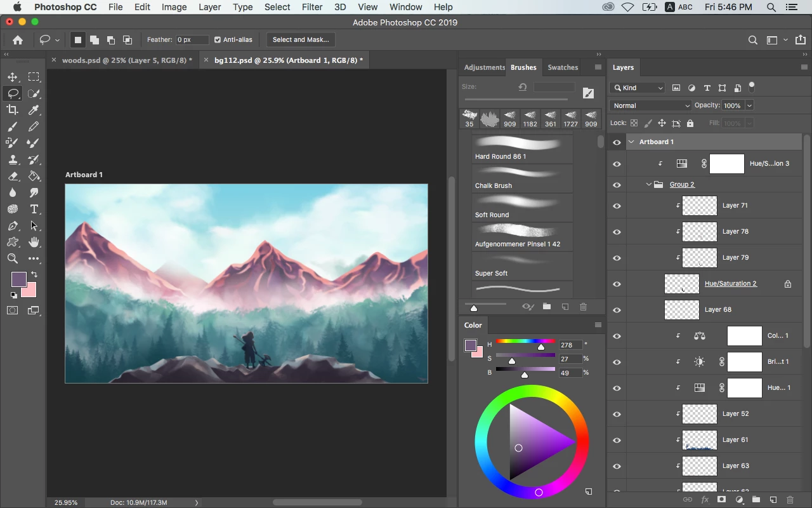This screenshot has height=508, width=812.
Task: Click the Home button in options bar
Action: tap(18, 40)
